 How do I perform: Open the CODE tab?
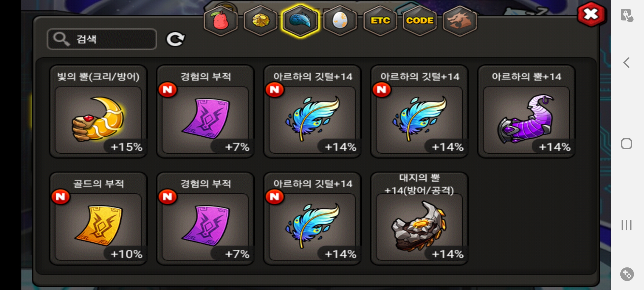(x=420, y=21)
